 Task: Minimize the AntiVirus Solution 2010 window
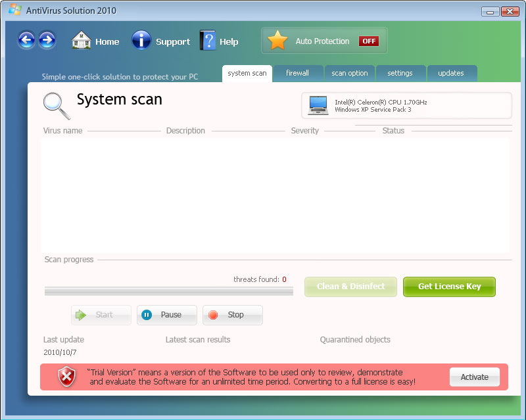tap(490, 12)
